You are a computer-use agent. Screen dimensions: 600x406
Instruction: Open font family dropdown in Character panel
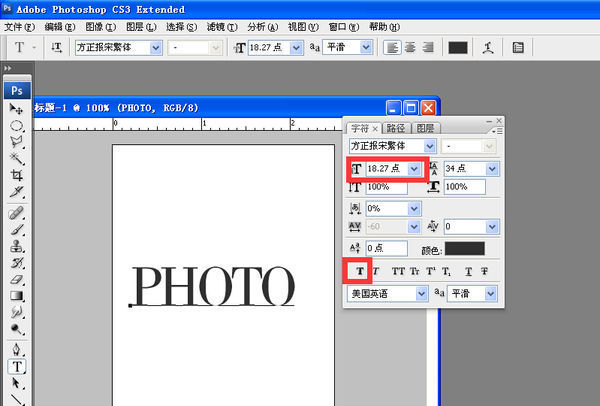pos(430,146)
